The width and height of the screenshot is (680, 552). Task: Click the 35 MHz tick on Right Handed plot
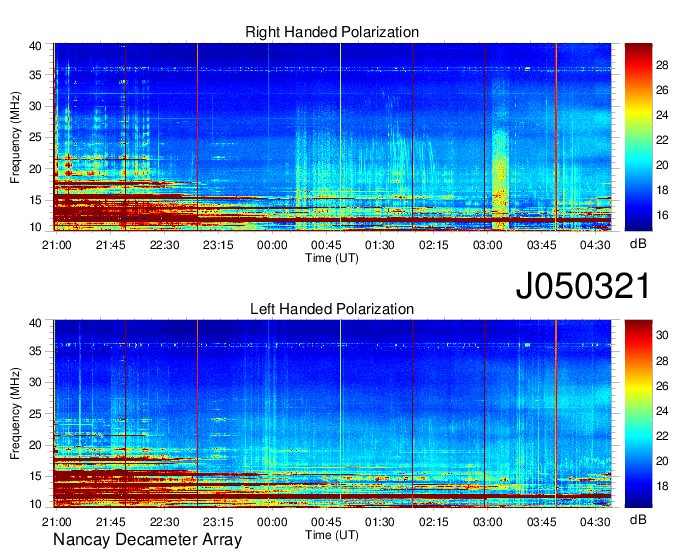35,75
